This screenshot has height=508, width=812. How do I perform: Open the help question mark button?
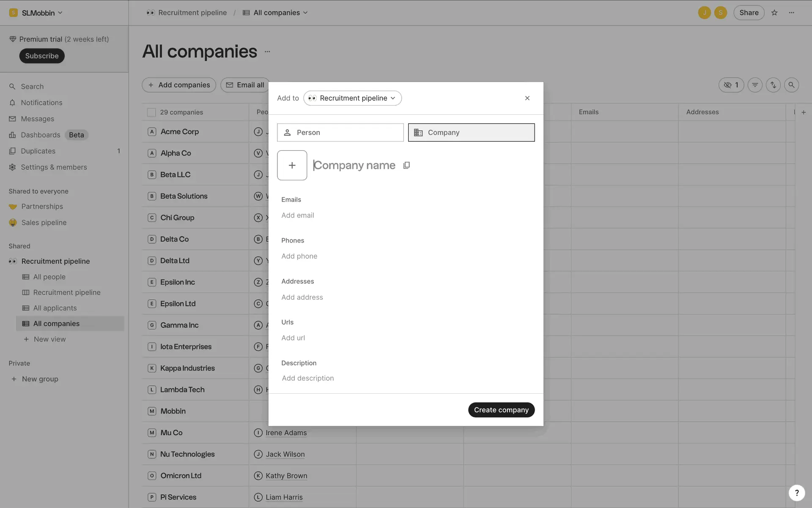point(796,493)
